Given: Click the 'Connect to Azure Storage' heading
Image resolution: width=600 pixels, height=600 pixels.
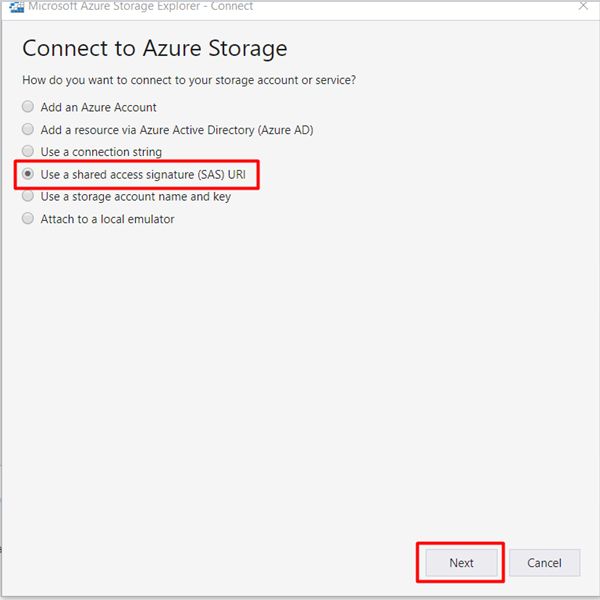Looking at the screenshot, I should tap(155, 49).
